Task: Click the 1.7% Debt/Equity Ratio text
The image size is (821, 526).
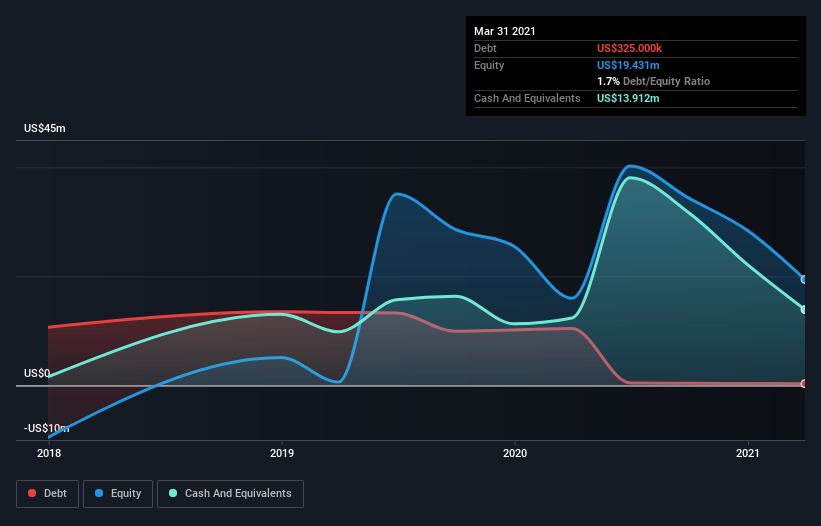Action: 653,82
